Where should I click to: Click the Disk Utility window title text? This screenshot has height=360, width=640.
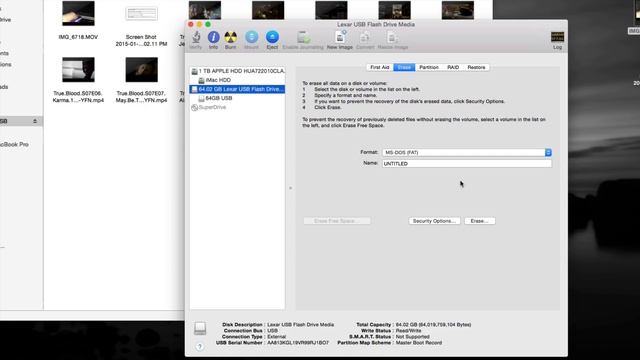pyautogui.click(x=376, y=24)
